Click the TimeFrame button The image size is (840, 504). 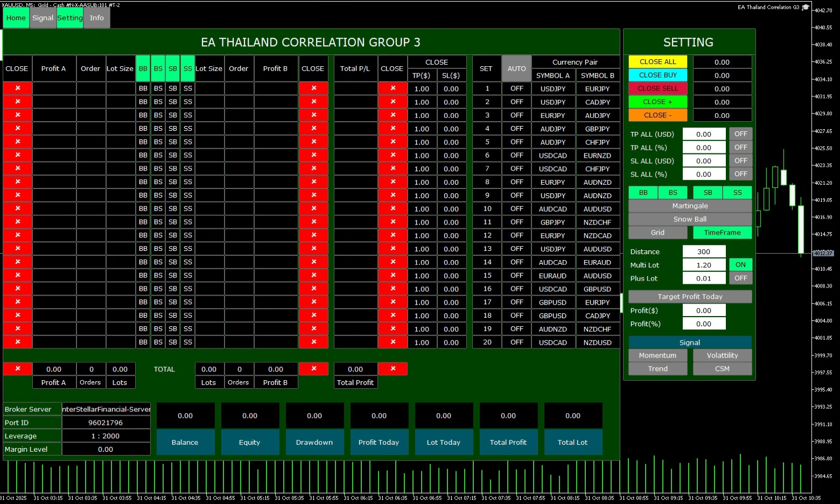(722, 233)
